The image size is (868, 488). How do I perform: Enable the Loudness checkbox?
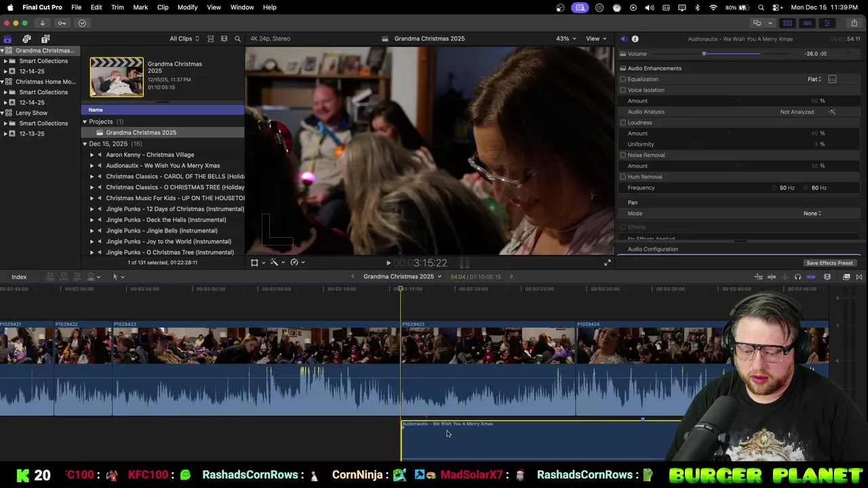point(623,123)
